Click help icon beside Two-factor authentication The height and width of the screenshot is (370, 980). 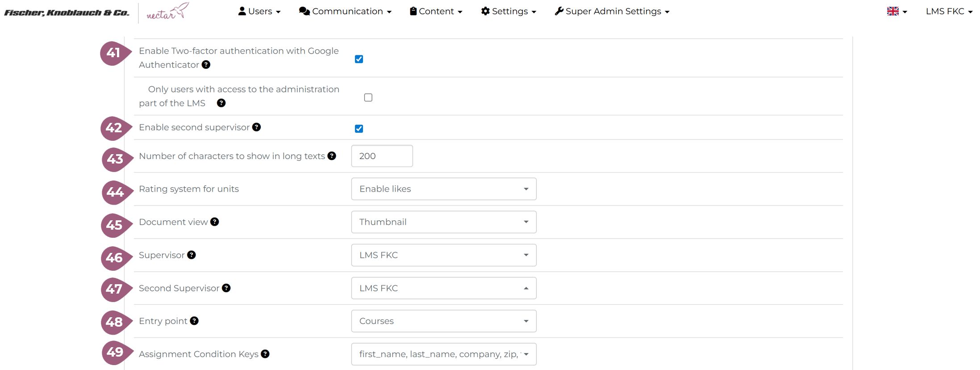(x=206, y=65)
